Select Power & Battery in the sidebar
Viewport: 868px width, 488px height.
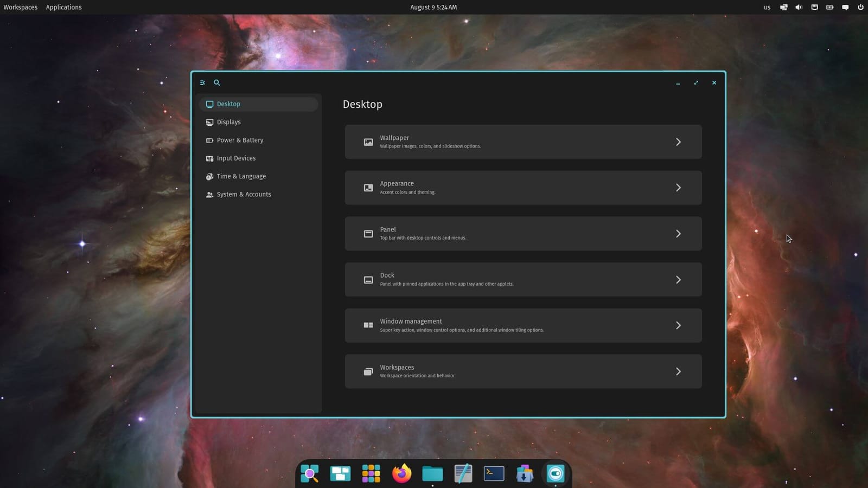240,140
